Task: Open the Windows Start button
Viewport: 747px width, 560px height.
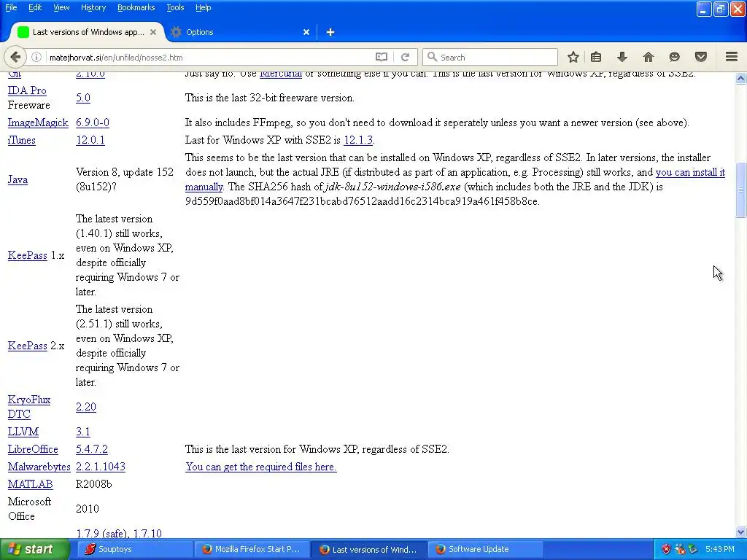Action: 34,550
